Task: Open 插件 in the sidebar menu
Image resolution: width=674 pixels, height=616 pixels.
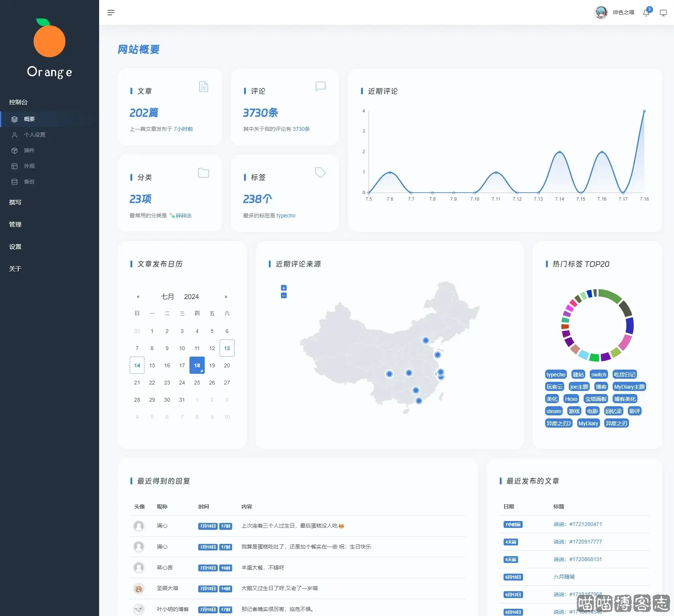Action: (29, 150)
